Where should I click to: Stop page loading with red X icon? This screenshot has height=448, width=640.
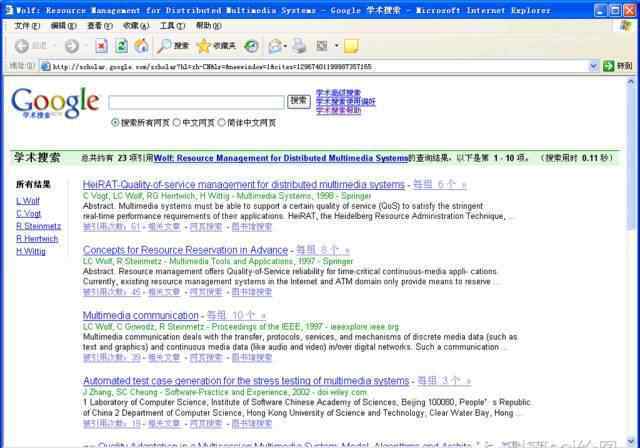pyautogui.click(x=101, y=46)
